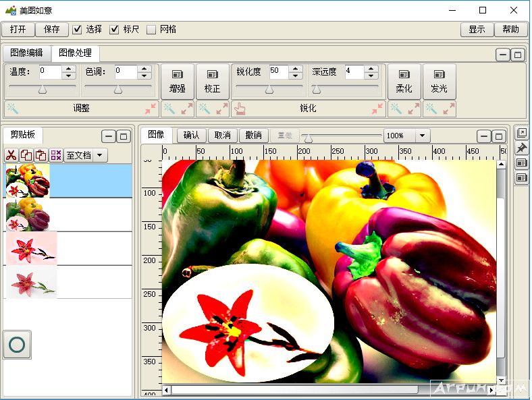Viewport: 532px width, 400px height.
Task: Switch to the 图像编辑 tab
Action: click(26, 53)
